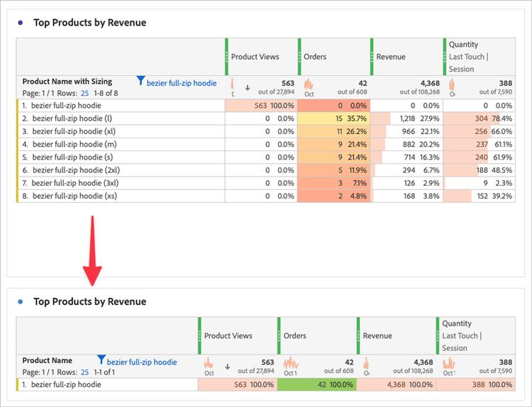Screen dimensions: 532x407
Task: Open the Rows 25 selector in bottom table
Action: tap(84, 372)
